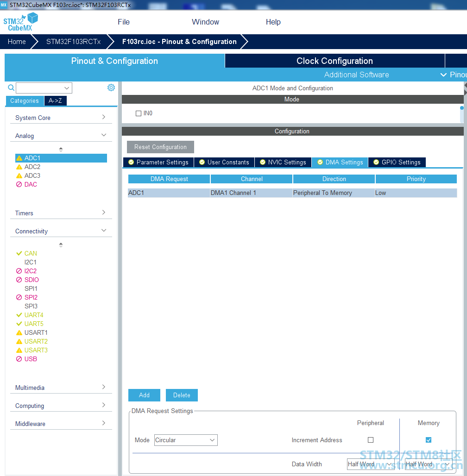Viewport: 467px width, 476px height.
Task: Click the disabled icon beside DAC
Action: point(19,185)
